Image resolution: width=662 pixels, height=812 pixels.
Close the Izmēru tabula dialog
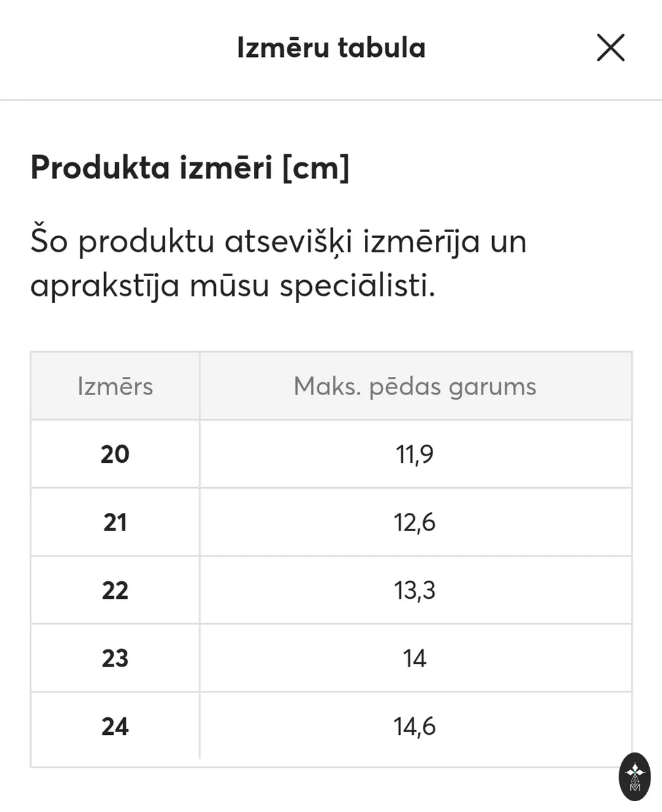611,48
